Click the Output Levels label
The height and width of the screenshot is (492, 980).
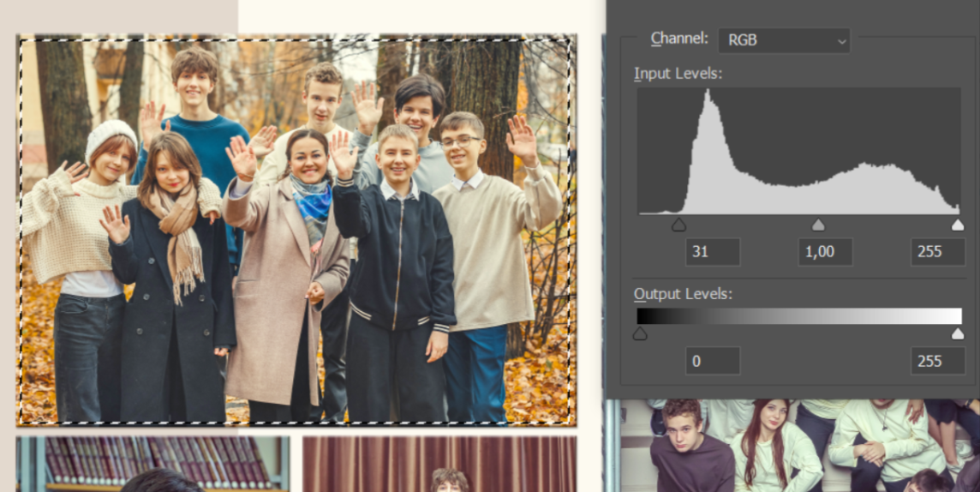[x=683, y=294]
